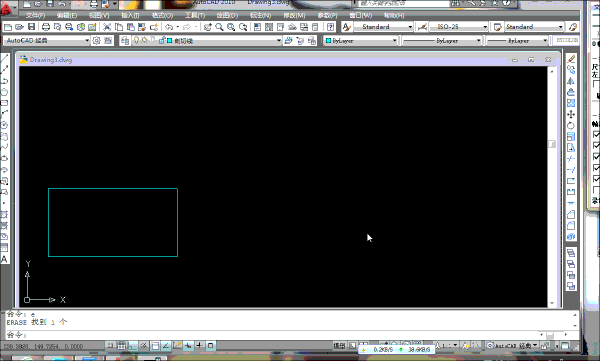
Task: Open the Layer Properties Manager icon
Action: tap(125, 41)
